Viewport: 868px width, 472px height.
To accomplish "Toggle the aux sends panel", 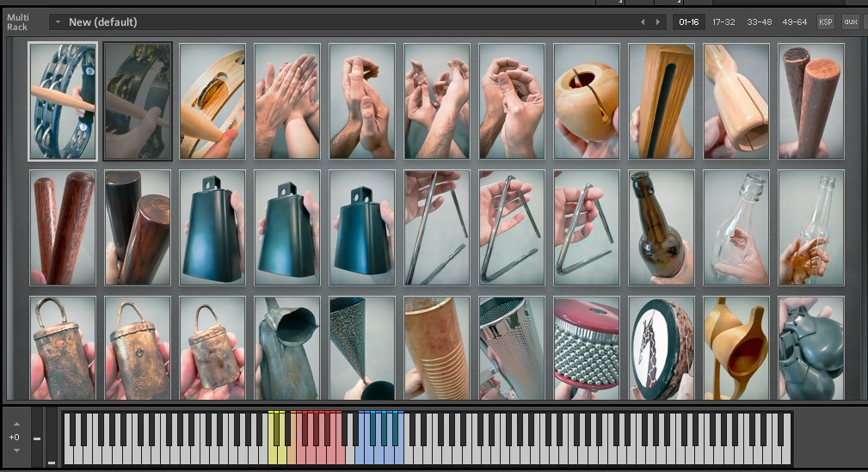I will pos(851,22).
